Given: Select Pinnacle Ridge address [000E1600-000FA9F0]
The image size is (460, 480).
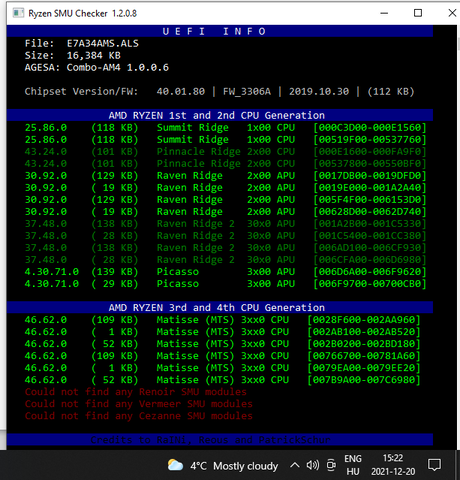Looking at the screenshot, I should [370, 152].
